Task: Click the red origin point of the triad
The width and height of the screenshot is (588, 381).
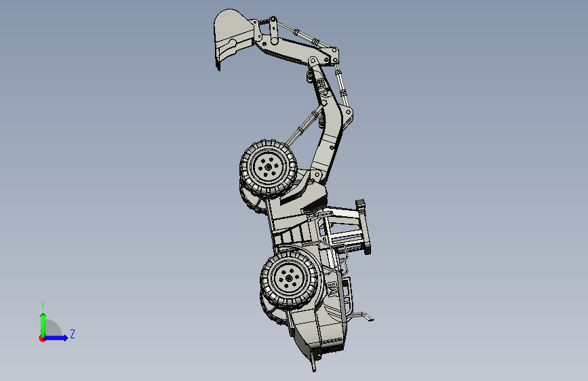Action: (42, 338)
